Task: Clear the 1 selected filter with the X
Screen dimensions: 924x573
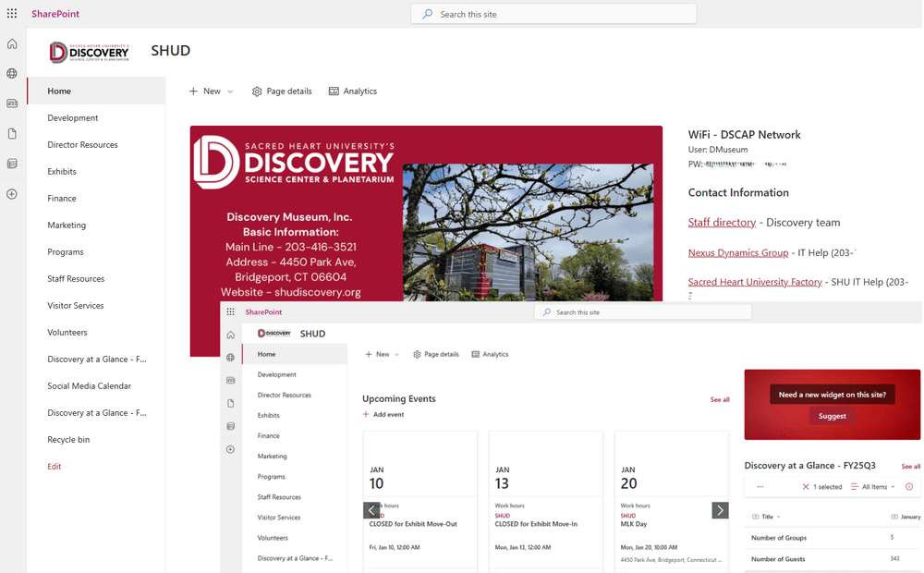Action: (806, 486)
